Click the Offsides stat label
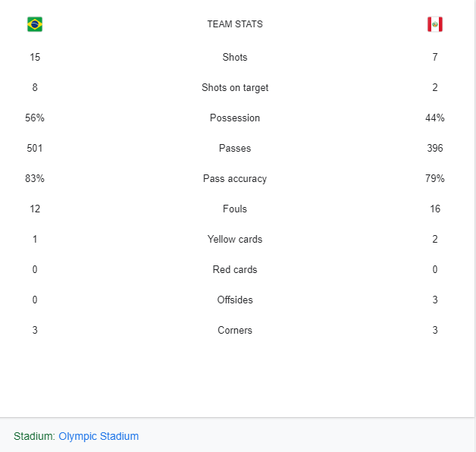476x452 pixels. tap(235, 300)
